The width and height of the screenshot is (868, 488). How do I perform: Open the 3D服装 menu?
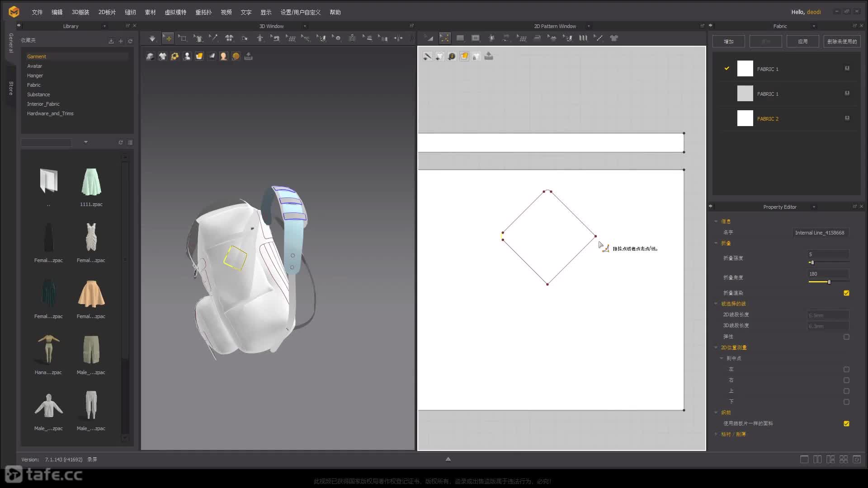(80, 12)
